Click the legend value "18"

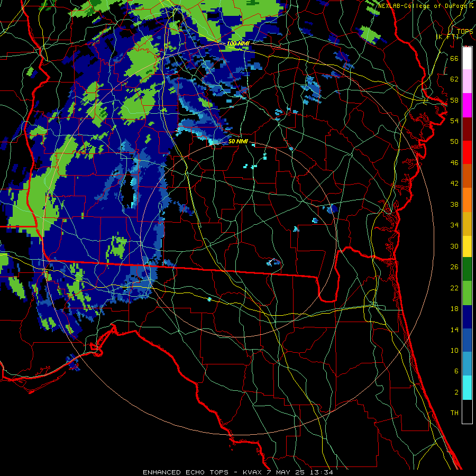(x=454, y=309)
